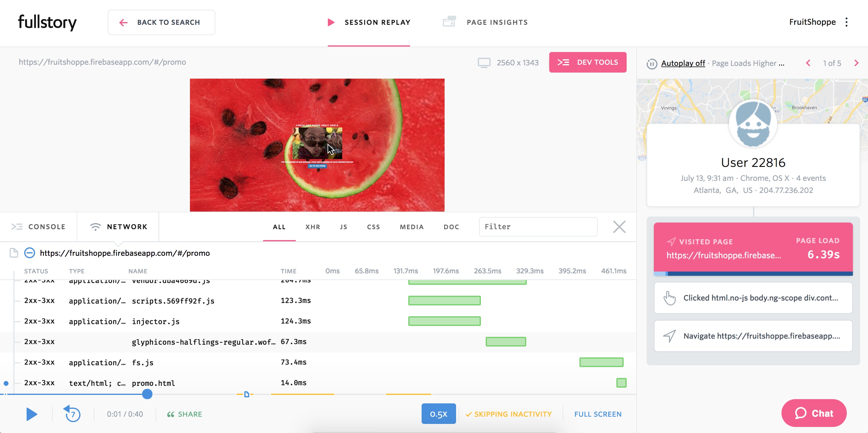Click the Page Insights calendar icon
Image resolution: width=868 pixels, height=433 pixels.
tap(449, 21)
